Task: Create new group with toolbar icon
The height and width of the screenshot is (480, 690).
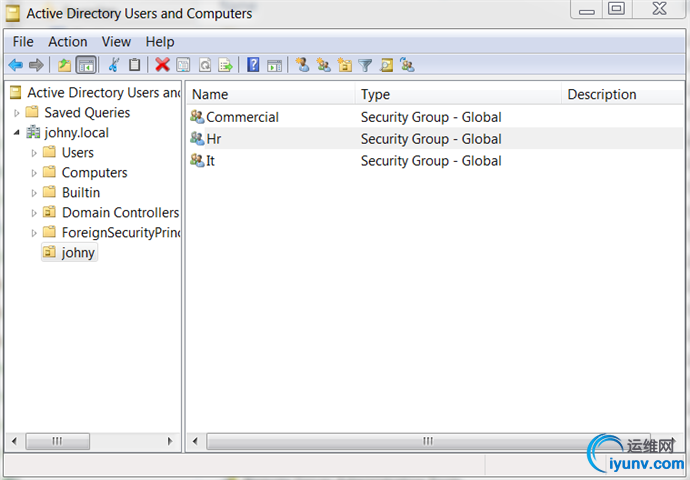Action: click(324, 66)
